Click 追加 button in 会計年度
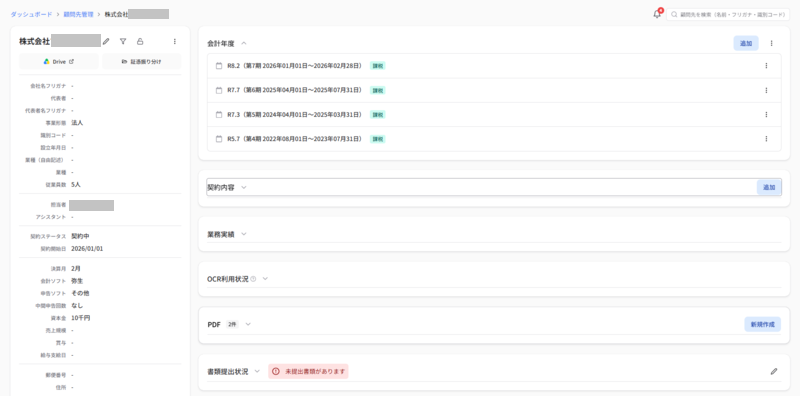The image size is (800, 396). click(x=746, y=43)
